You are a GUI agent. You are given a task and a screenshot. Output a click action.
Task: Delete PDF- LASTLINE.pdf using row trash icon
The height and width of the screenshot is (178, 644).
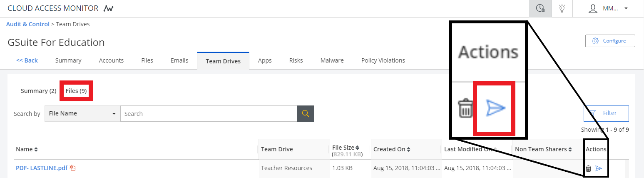point(588,168)
